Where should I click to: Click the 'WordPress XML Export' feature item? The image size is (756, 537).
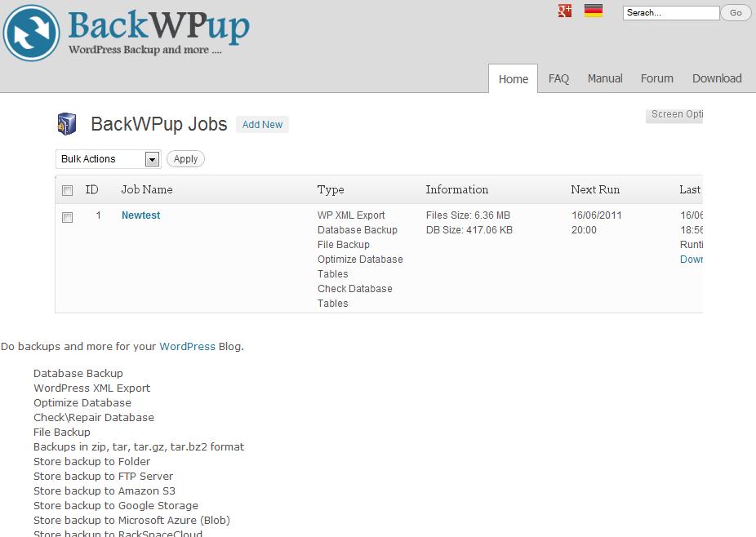[91, 388]
